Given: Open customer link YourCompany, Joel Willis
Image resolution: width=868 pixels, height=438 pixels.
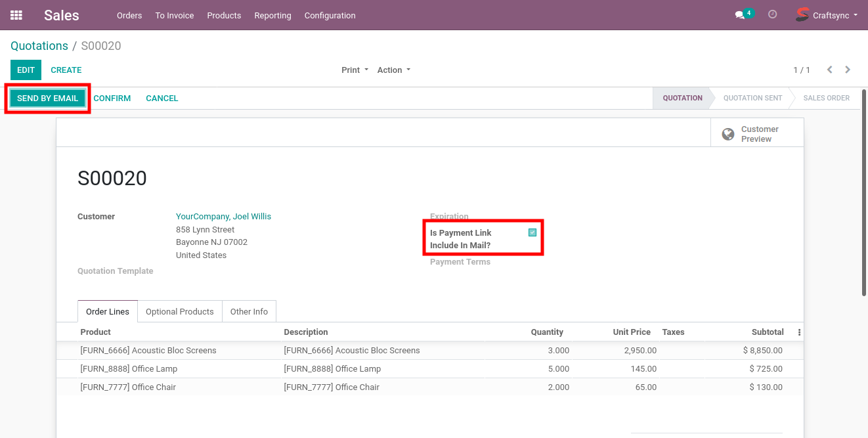Looking at the screenshot, I should click(223, 216).
